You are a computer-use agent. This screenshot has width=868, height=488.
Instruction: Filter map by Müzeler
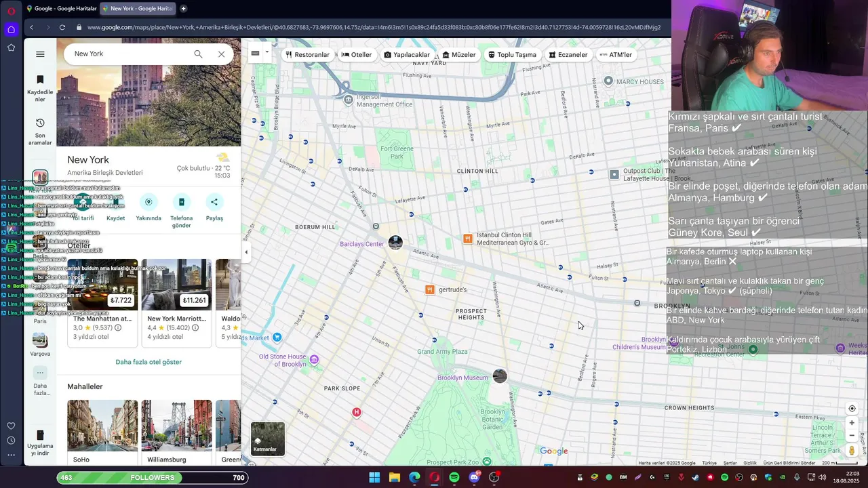pos(459,55)
